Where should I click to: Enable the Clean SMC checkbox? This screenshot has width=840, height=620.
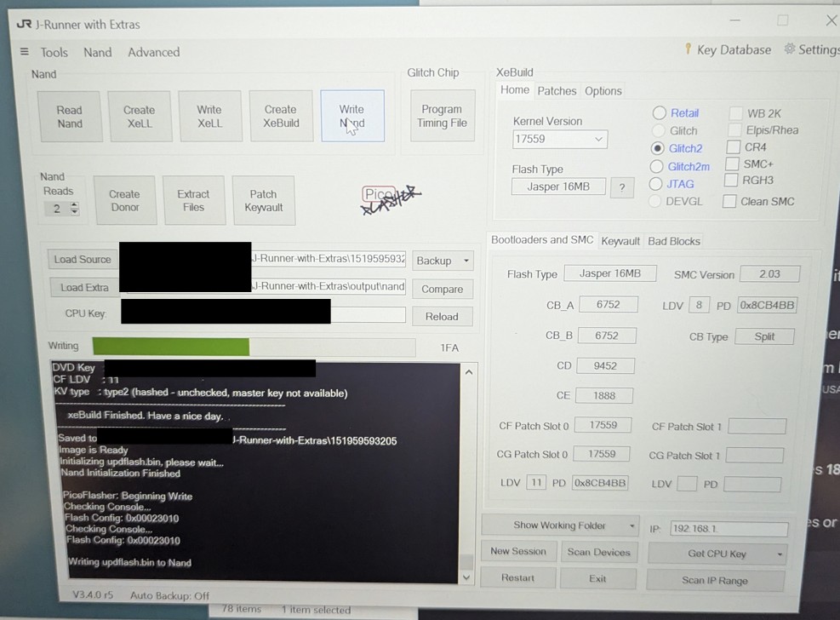(x=729, y=202)
